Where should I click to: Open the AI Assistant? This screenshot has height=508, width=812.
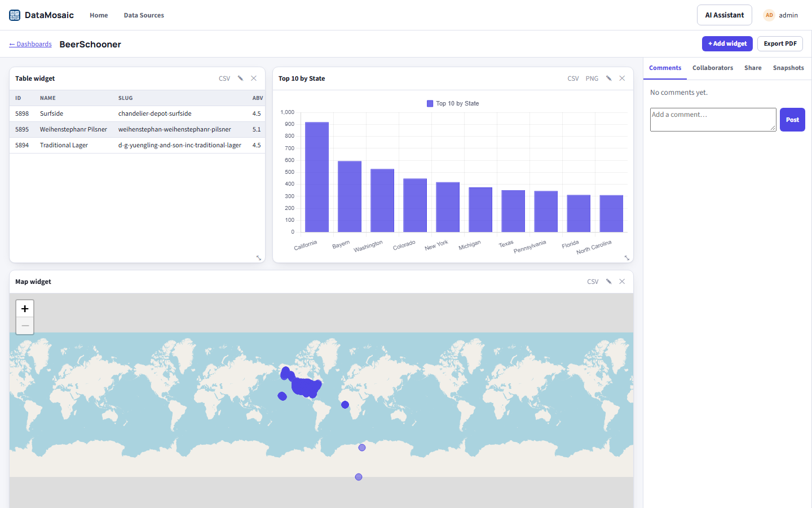(725, 15)
